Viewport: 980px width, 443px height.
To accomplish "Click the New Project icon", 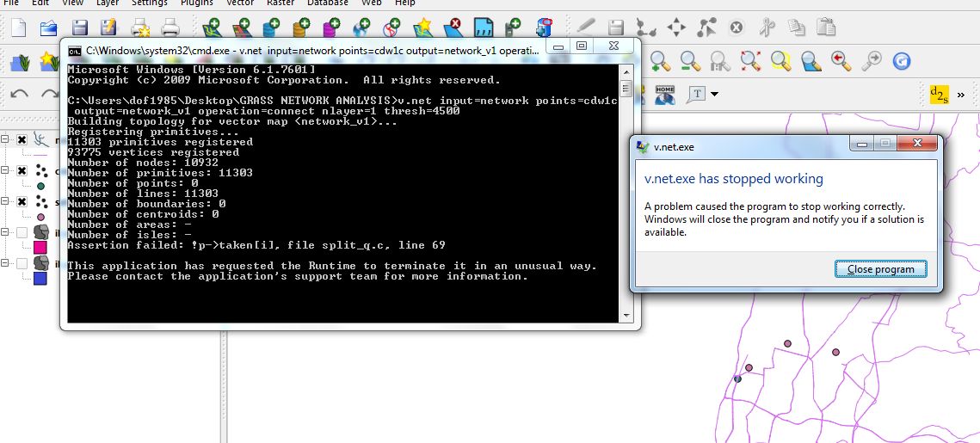I will point(19,28).
